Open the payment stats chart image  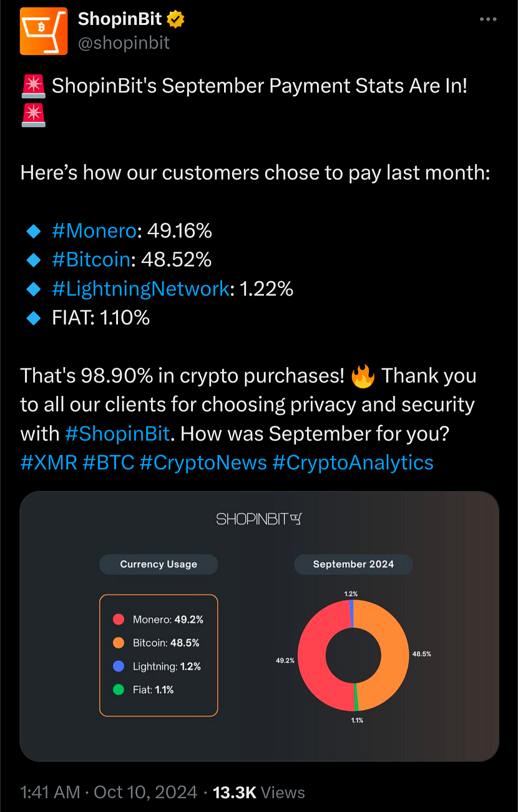tap(259, 626)
